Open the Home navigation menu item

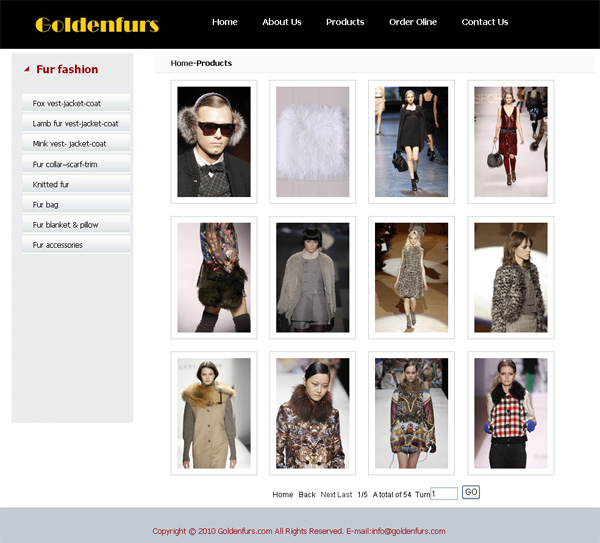click(225, 22)
